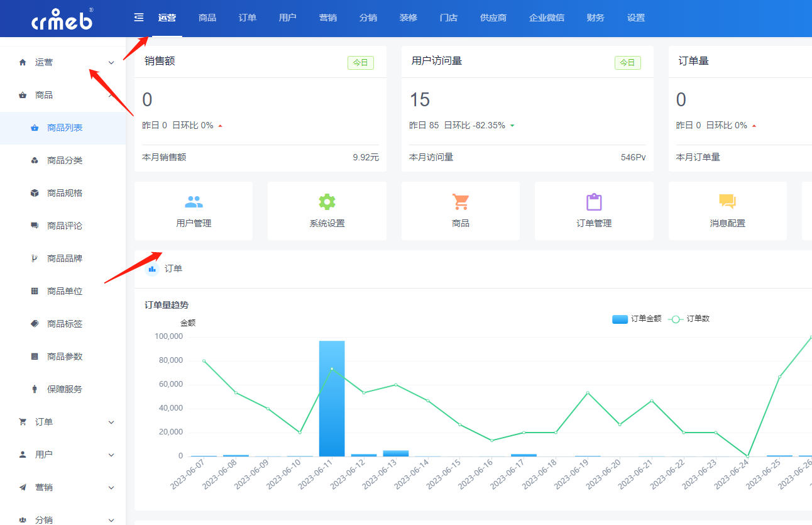The width and height of the screenshot is (812, 525).
Task: Click the 商品标签 tag icon
Action: (35, 324)
